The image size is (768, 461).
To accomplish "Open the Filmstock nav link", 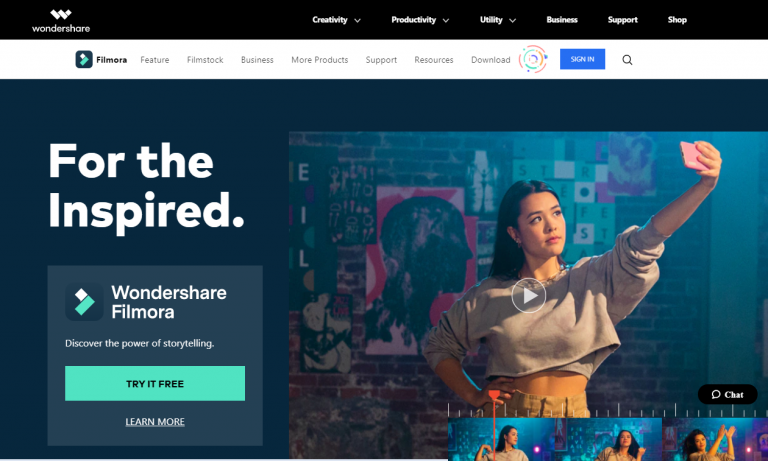I will [x=205, y=60].
